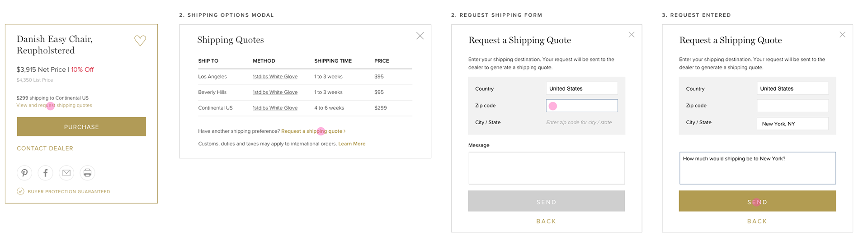Close the empty Request a Shipping Quote form

[x=632, y=35]
